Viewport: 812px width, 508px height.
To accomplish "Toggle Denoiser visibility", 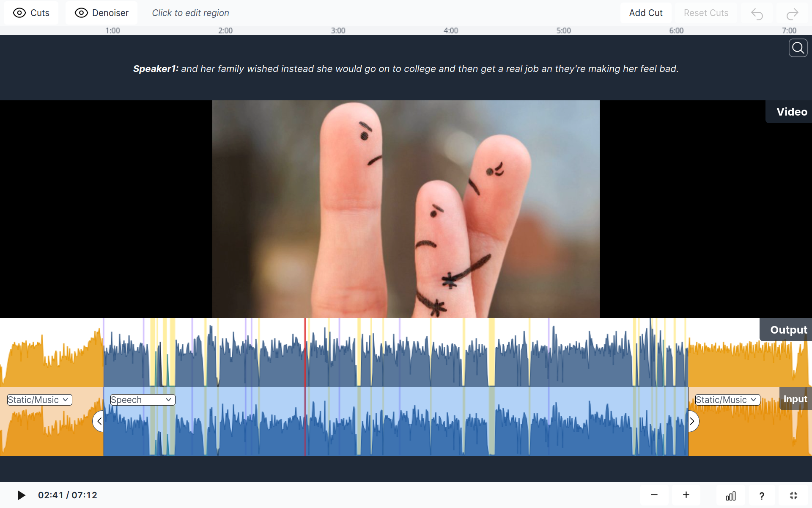I will [x=101, y=13].
